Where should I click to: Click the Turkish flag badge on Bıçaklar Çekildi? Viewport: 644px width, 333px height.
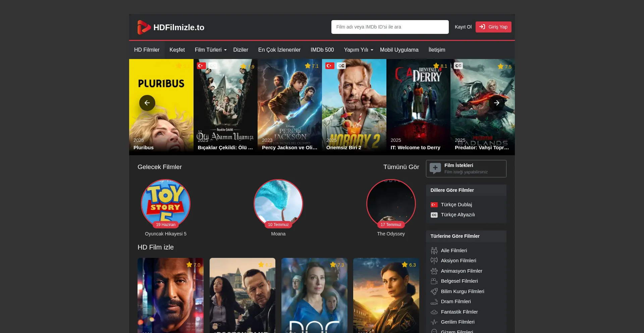tap(201, 66)
